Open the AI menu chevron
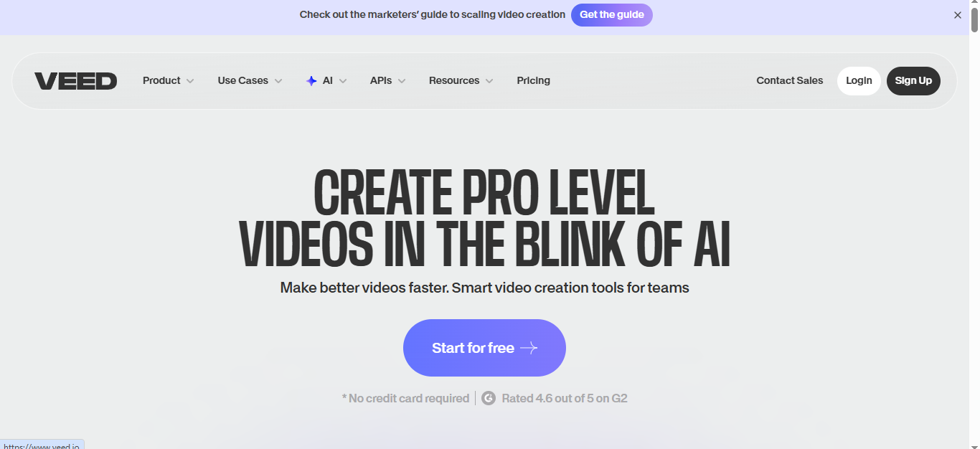The image size is (980, 449). [343, 81]
